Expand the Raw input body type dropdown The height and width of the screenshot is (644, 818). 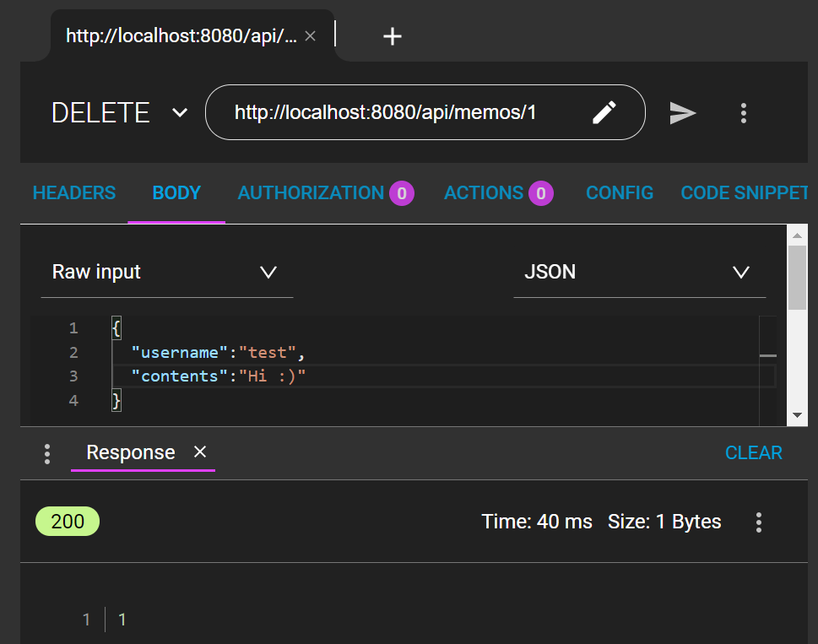pyautogui.click(x=166, y=272)
